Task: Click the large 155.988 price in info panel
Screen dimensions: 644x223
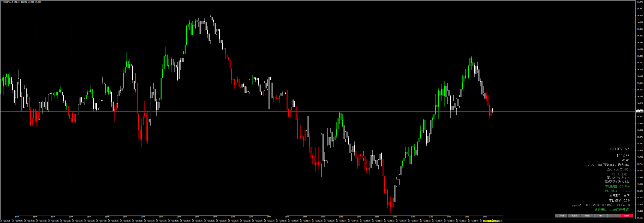Action: pos(623,156)
